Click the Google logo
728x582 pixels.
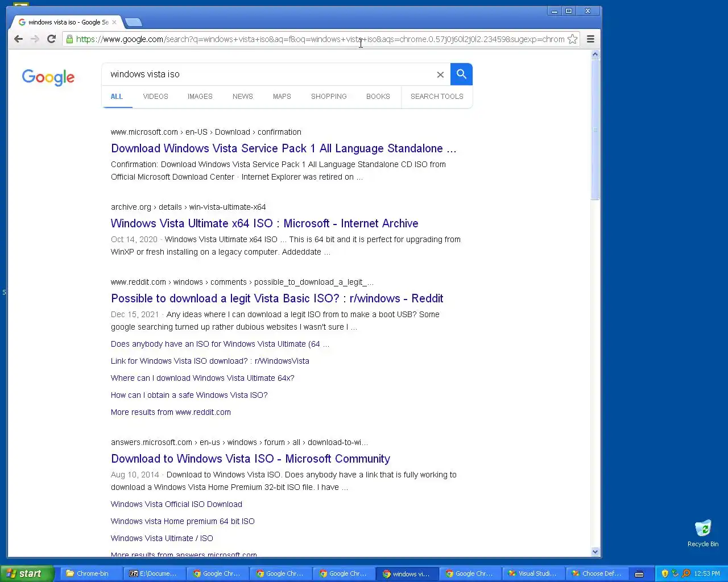pyautogui.click(x=48, y=77)
